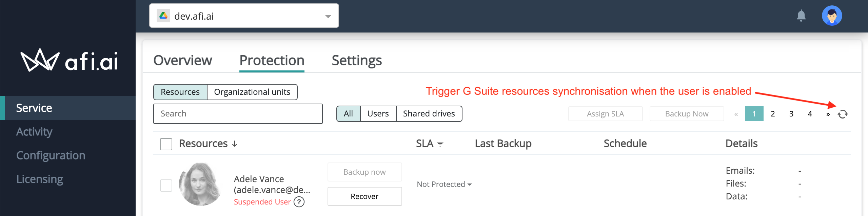The height and width of the screenshot is (216, 868).
Task: Switch to the Settings tab
Action: (357, 60)
